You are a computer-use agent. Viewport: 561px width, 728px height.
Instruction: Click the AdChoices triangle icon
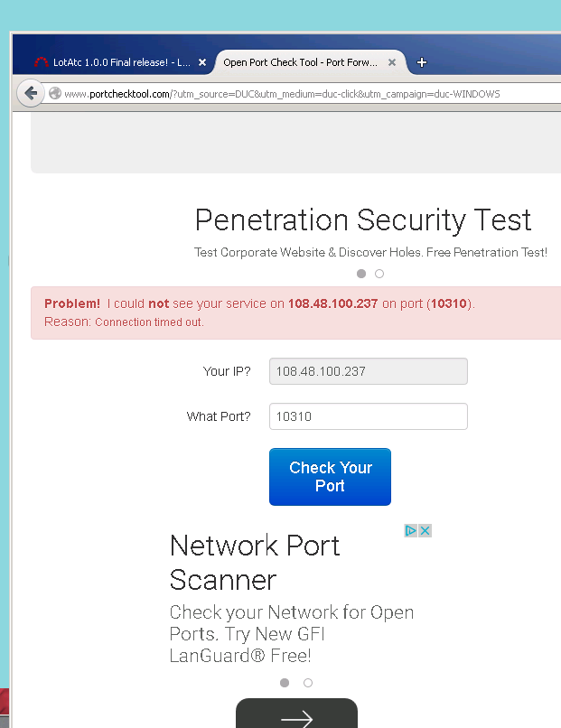pos(410,531)
